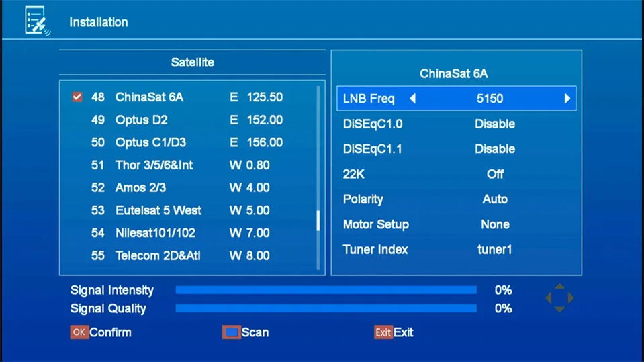Click the W 5.00 position value
Viewport: 644px width, 362px height.
point(250,210)
